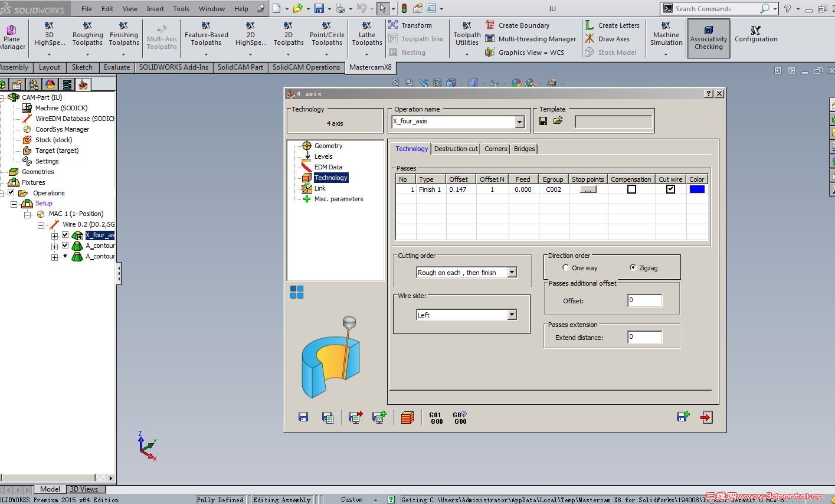Open the Cutting order dropdown

click(x=512, y=273)
